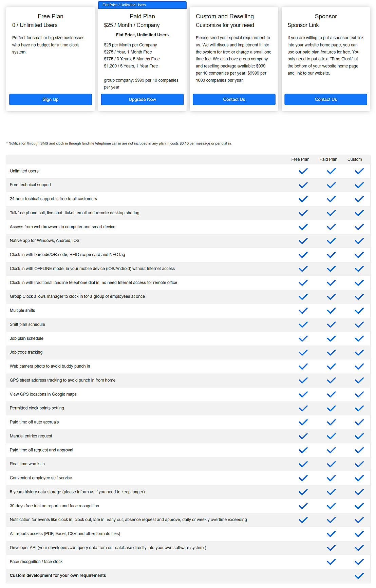Select the Paid Plan column header
The width and height of the screenshot is (376, 588).
pos(328,159)
